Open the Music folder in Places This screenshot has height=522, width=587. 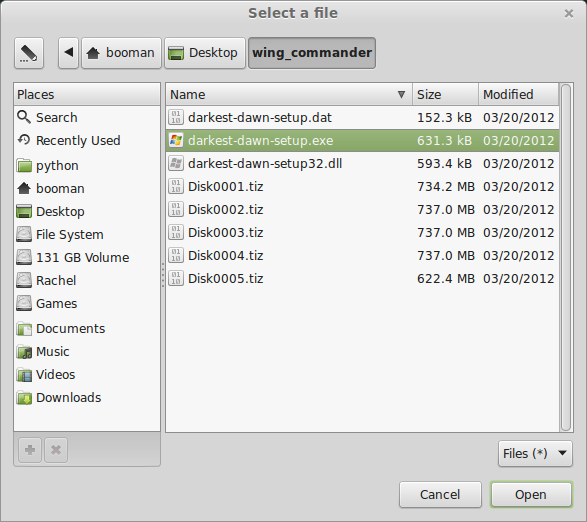87,352
